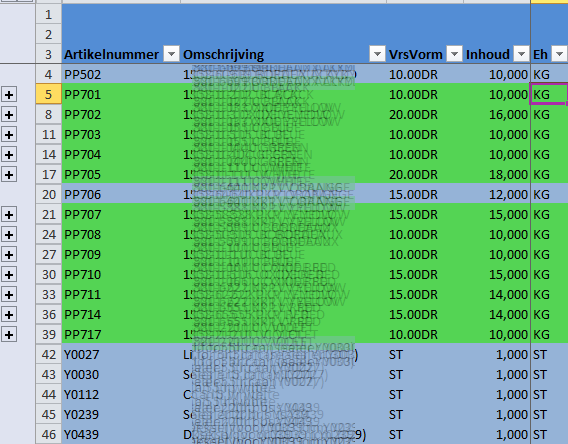Expand the group next to row 21
The image size is (568, 444).
[x=9, y=215]
